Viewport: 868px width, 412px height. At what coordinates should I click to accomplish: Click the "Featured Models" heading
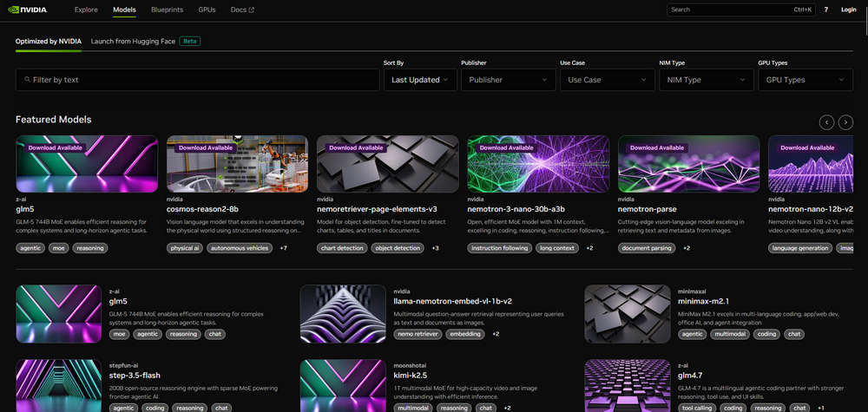point(53,120)
